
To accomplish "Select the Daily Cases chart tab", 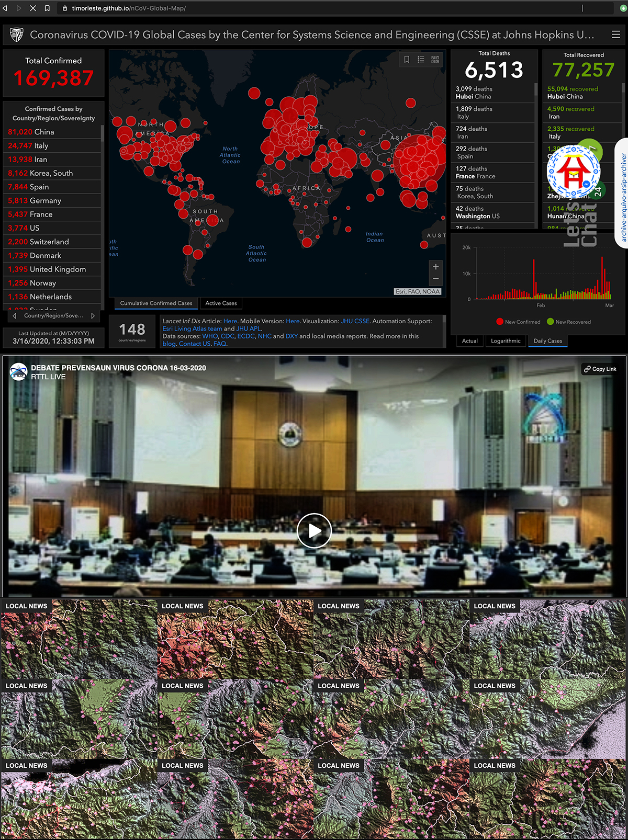I will 547,341.
